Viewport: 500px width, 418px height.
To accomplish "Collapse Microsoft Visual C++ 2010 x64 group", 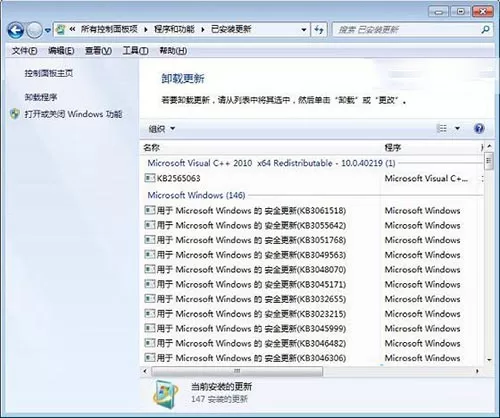I will coord(271,163).
